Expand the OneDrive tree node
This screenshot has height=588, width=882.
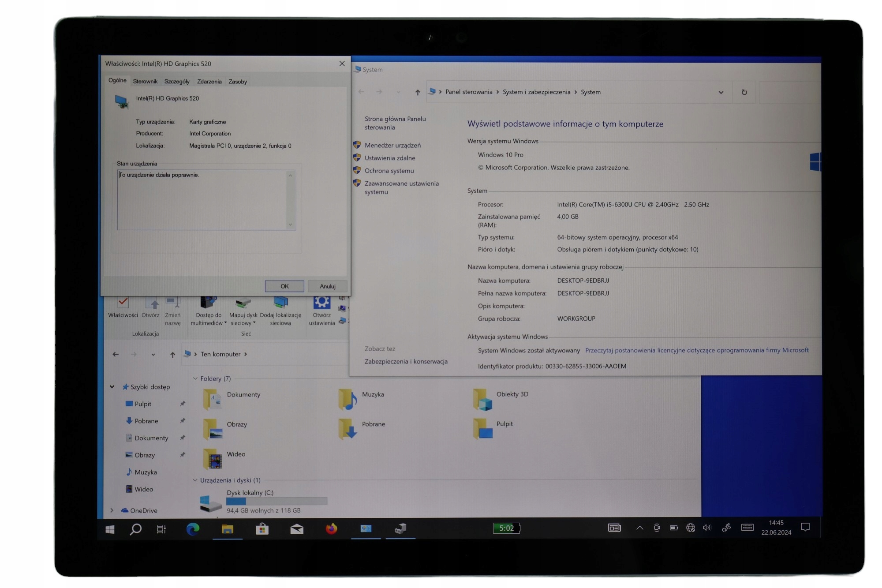point(112,510)
